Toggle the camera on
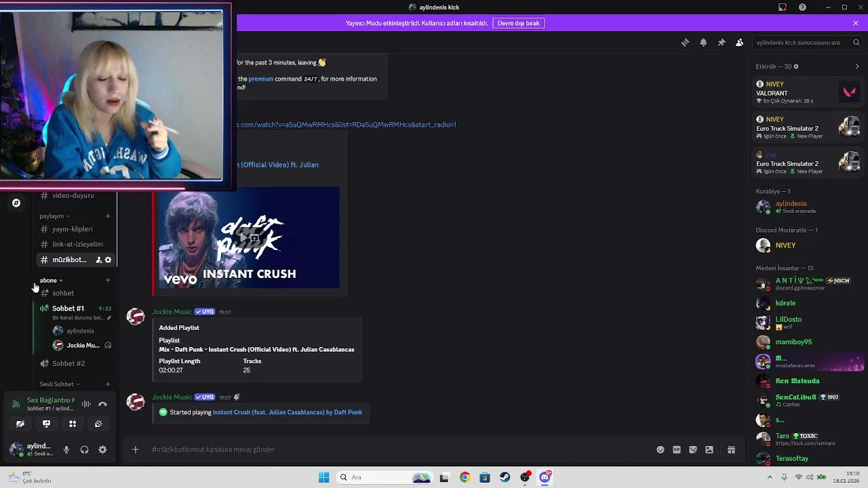This screenshot has width=868, height=488. [x=20, y=424]
